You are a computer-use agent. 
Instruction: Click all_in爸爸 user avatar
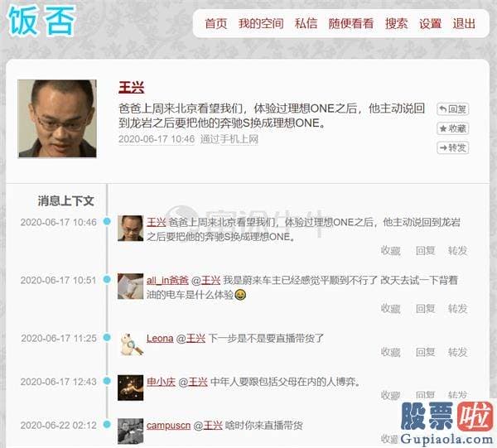click(x=130, y=287)
